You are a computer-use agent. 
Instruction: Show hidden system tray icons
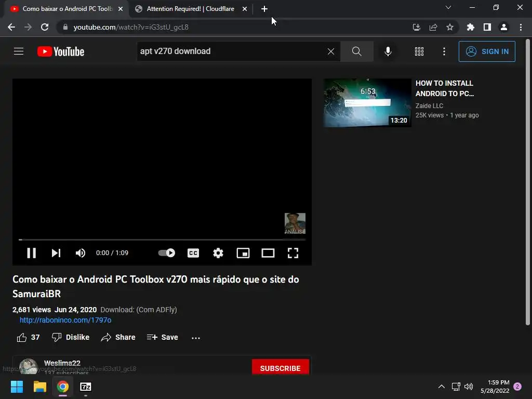click(x=442, y=387)
